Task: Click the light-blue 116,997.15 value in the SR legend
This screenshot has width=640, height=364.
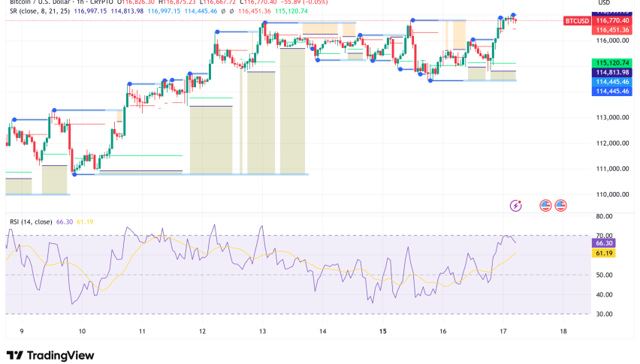Action: [164, 11]
